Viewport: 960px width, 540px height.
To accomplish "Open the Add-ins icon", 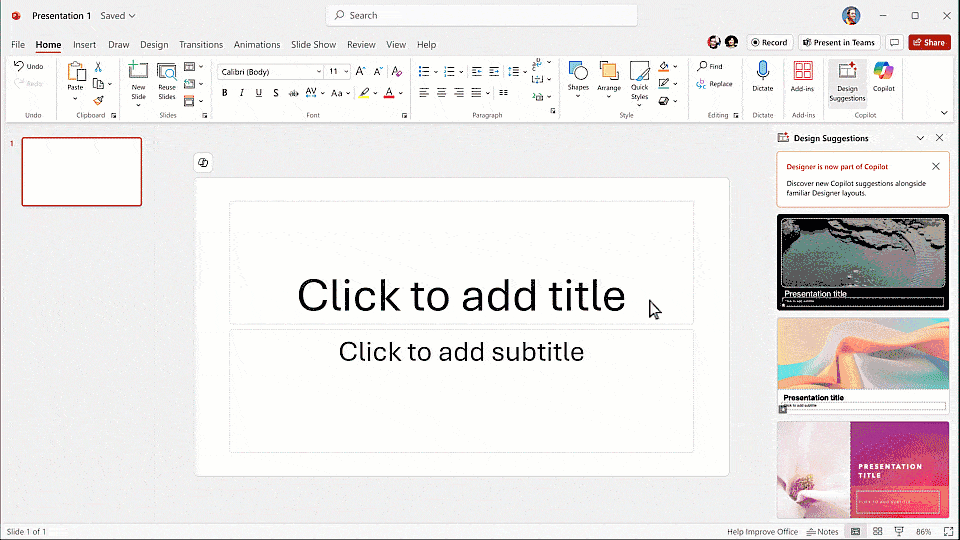I will click(803, 71).
